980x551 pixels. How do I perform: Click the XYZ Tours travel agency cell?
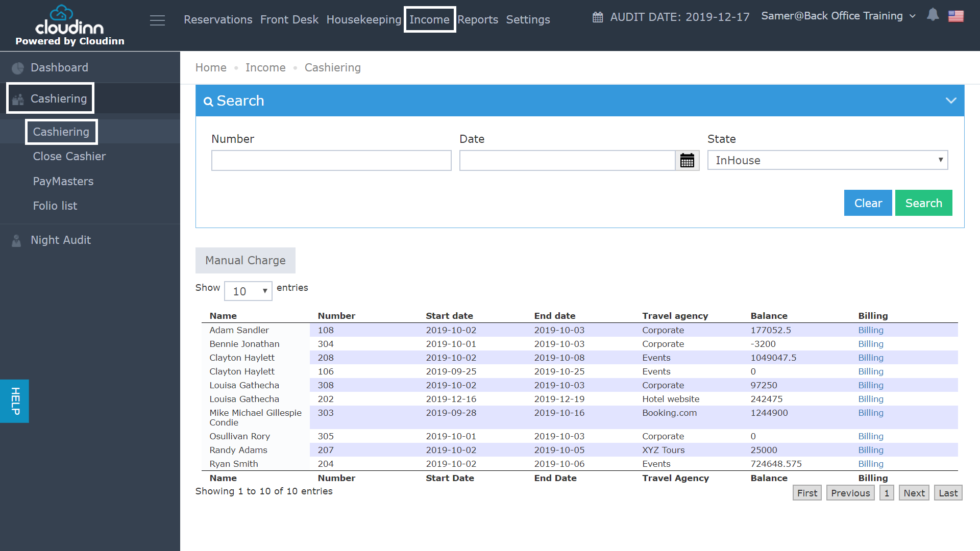(x=663, y=450)
